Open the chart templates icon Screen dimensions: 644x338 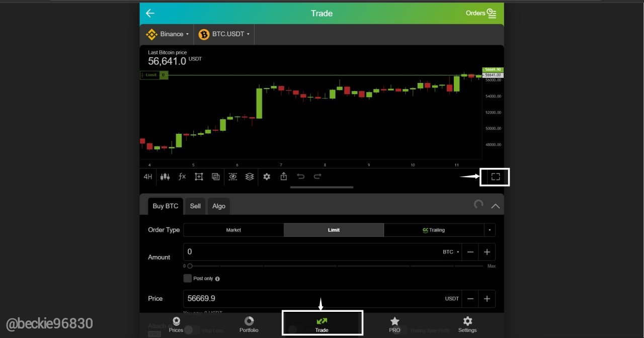[215, 177]
